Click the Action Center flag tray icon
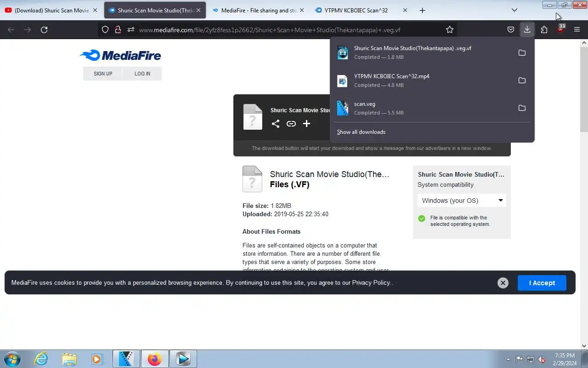The image size is (588, 368). click(x=519, y=359)
